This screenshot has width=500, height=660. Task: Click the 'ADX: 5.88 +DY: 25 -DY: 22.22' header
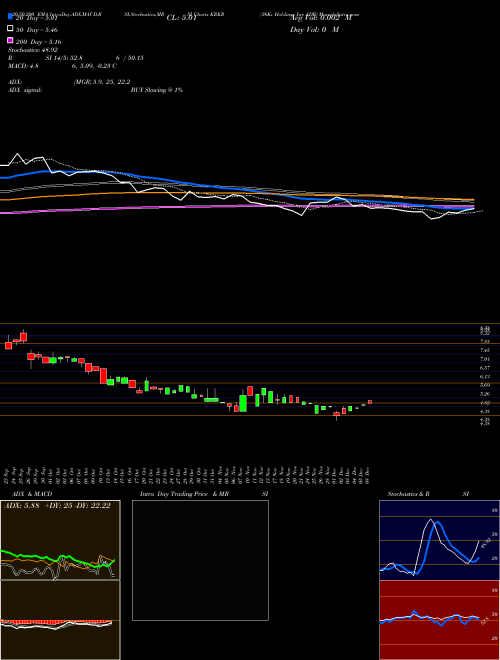[x=57, y=506]
